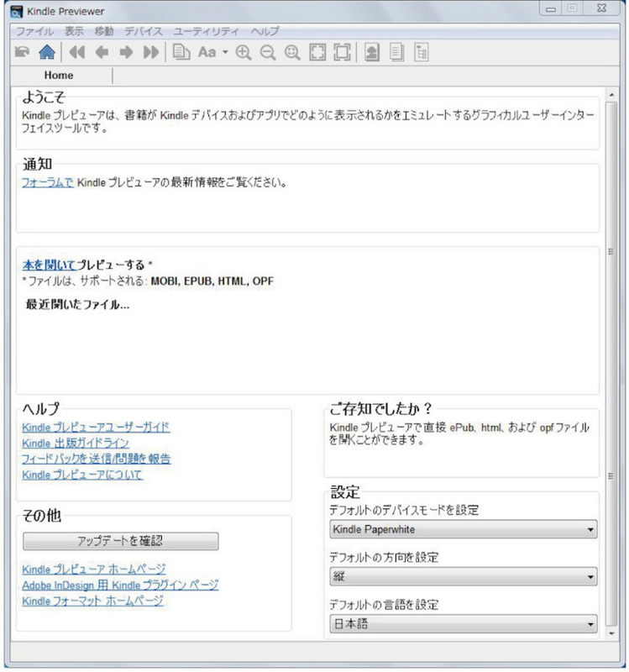
Task: Click the Kindle Previewer title bar app icon
Action: pyautogui.click(x=16, y=12)
